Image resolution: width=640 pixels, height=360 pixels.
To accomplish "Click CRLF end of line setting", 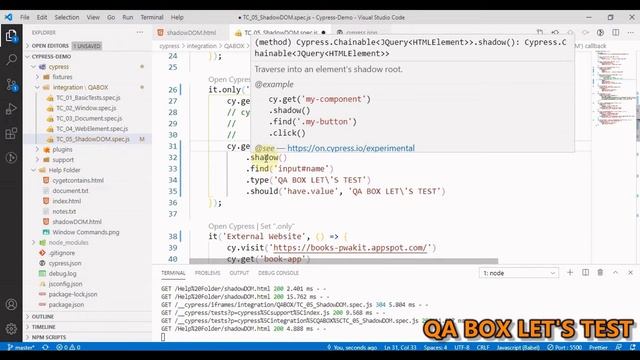I will [x=483, y=347].
